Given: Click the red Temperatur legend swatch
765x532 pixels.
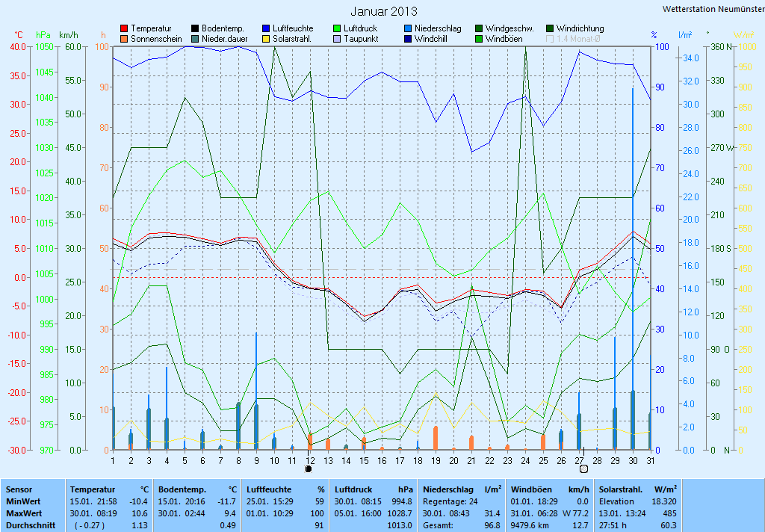Looking at the screenshot, I should click(x=124, y=29).
